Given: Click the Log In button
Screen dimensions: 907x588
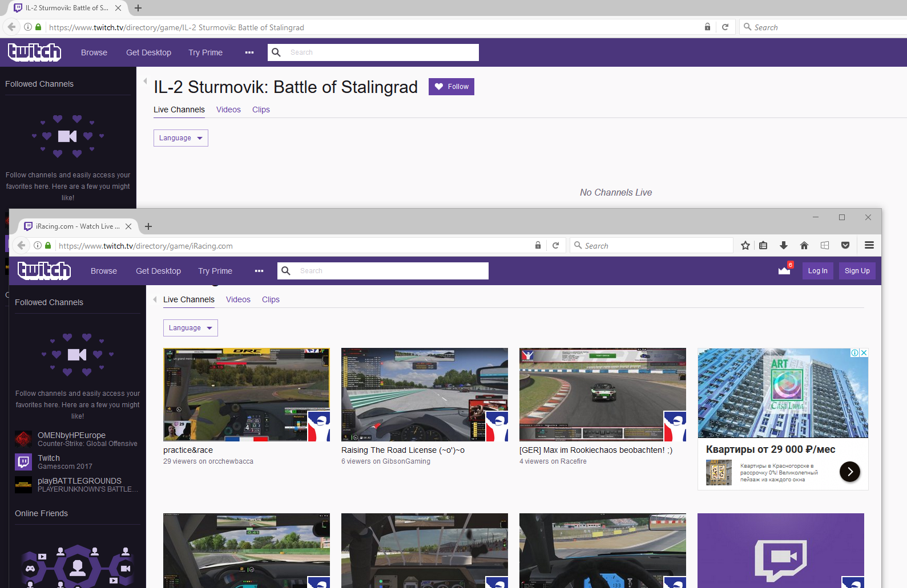Looking at the screenshot, I should (818, 271).
